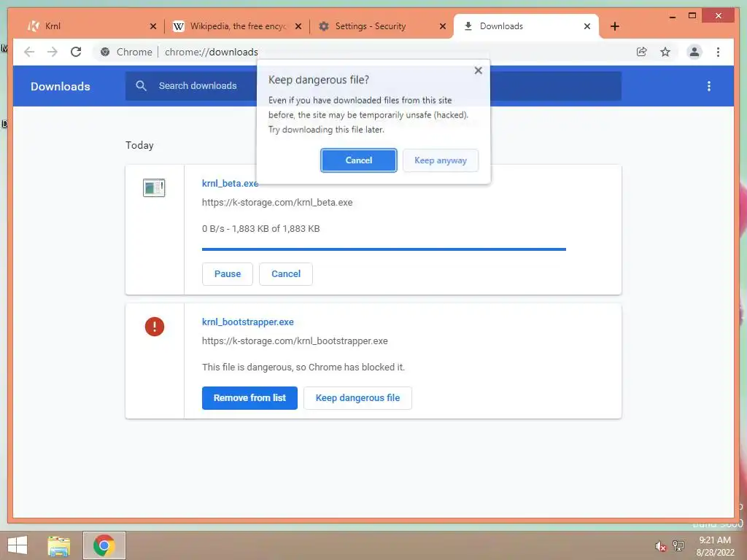
Task: Select the Downloads tab
Action: 526,26
